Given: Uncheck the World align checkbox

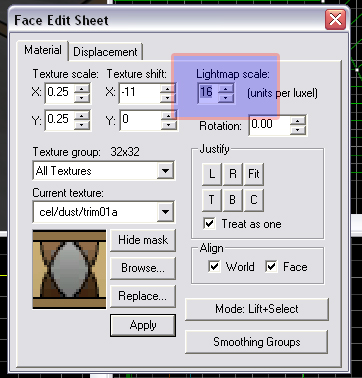Looking at the screenshot, I should point(214,266).
